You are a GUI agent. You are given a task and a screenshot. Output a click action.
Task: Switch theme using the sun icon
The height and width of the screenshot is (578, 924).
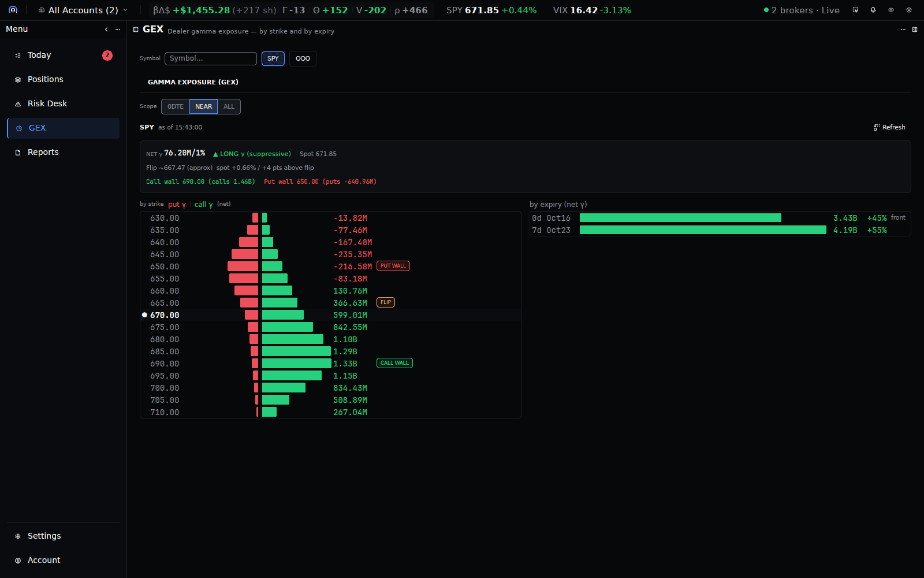tap(909, 10)
